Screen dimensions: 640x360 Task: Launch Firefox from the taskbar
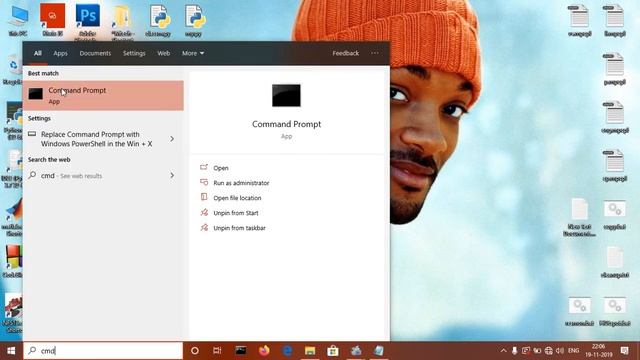[264, 351]
